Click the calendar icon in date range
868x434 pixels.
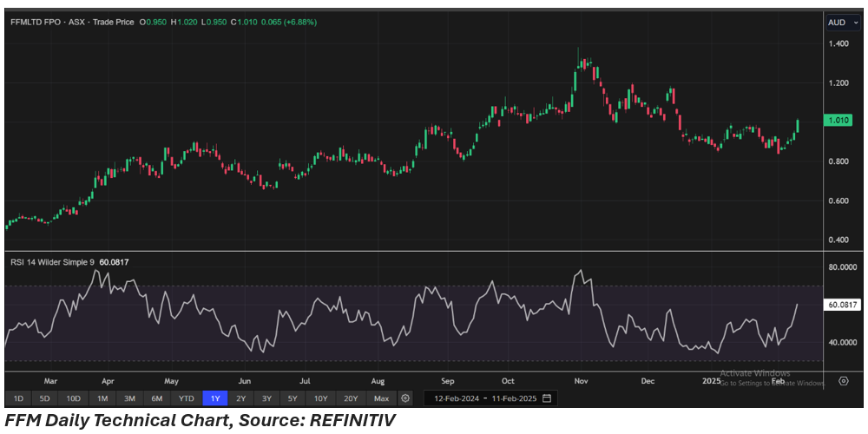pos(546,398)
